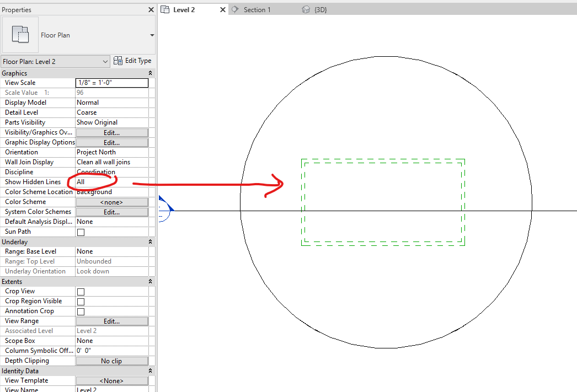
Task: Select the Color Scheme <none> value
Action: pos(112,201)
